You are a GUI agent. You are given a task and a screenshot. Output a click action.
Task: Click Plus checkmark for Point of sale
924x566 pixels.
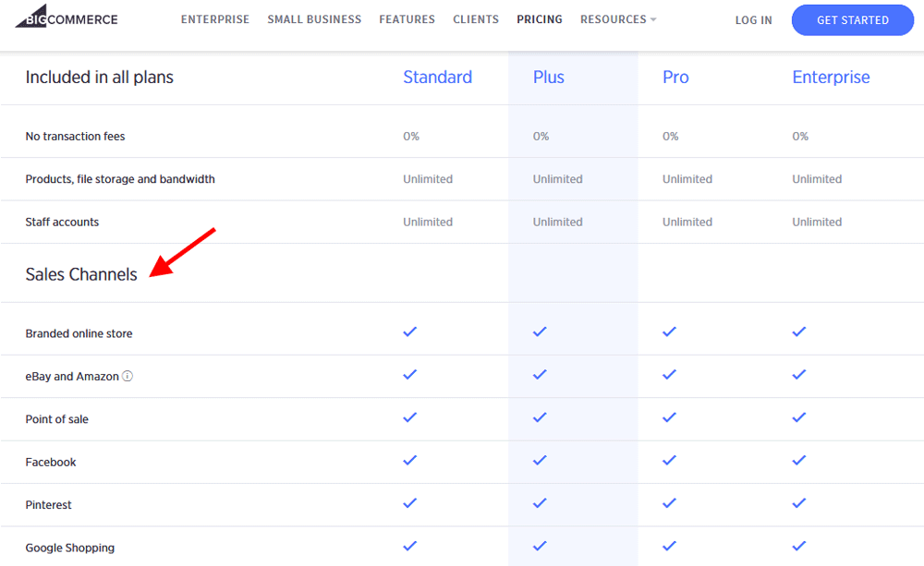540,417
